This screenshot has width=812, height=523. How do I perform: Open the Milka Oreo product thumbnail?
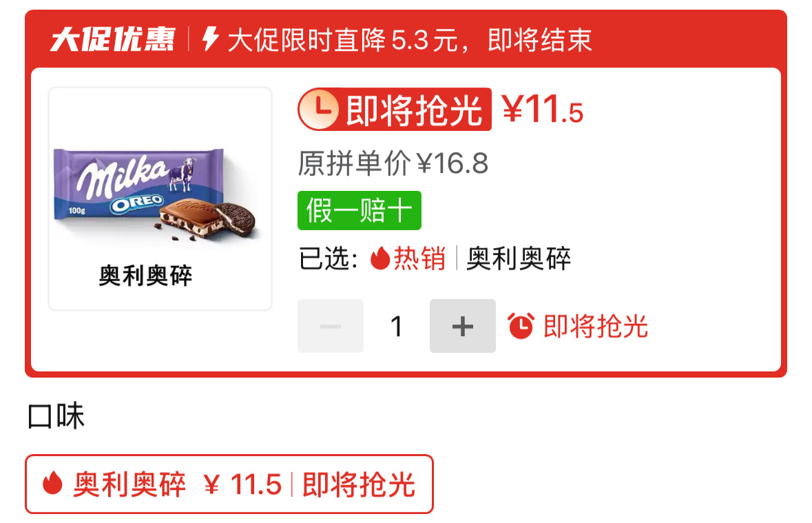(x=160, y=198)
